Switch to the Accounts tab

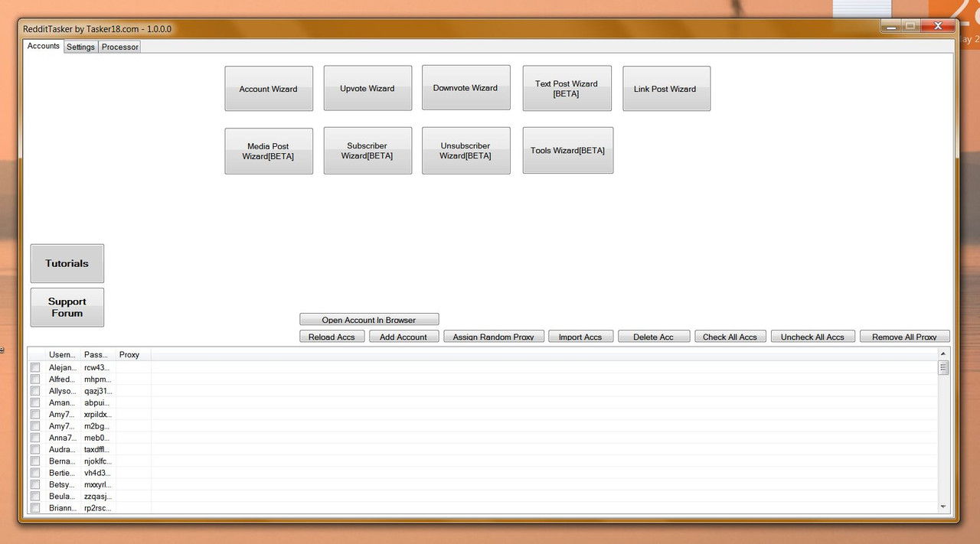tap(44, 46)
